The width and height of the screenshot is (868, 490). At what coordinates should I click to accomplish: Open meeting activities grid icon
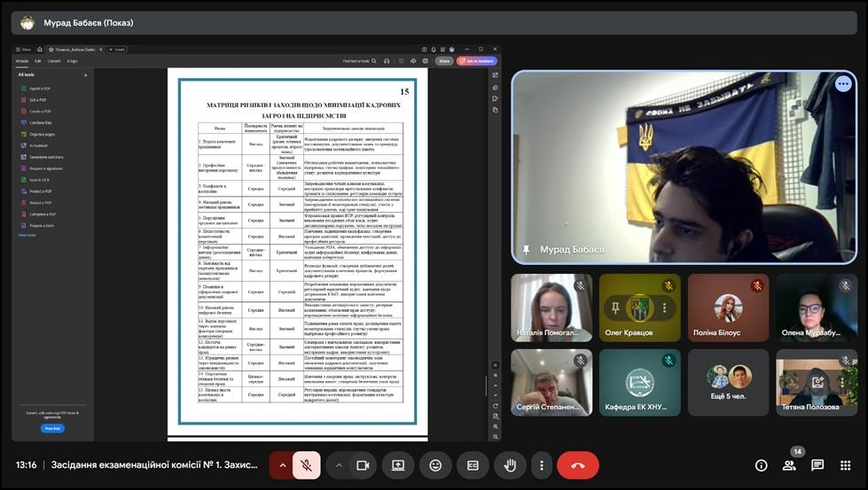point(846,465)
